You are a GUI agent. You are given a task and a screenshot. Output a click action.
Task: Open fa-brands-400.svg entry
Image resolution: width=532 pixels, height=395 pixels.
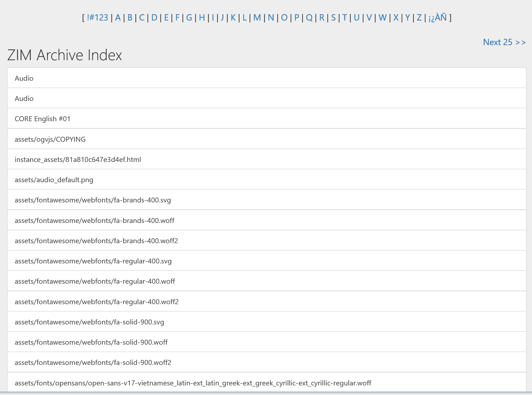[93, 200]
